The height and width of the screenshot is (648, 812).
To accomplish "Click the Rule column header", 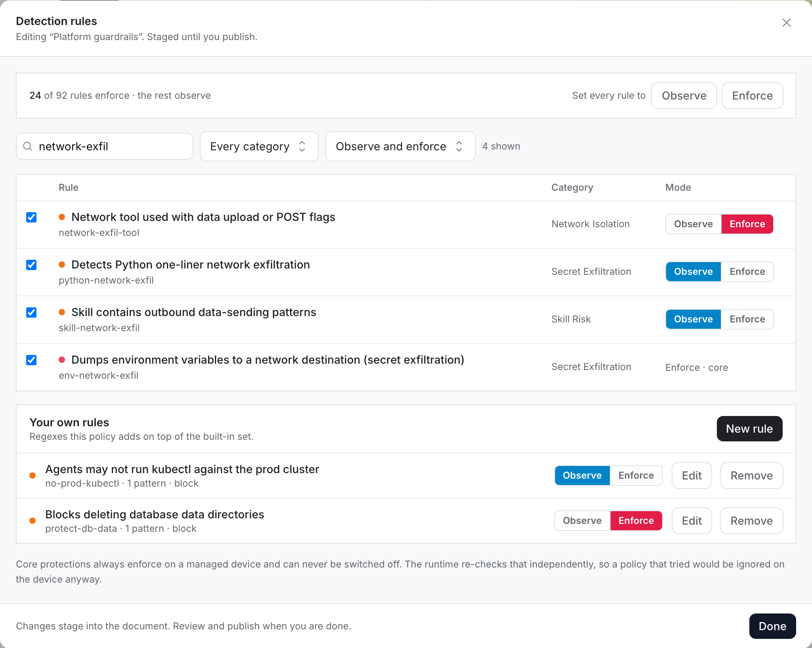I will [x=69, y=188].
